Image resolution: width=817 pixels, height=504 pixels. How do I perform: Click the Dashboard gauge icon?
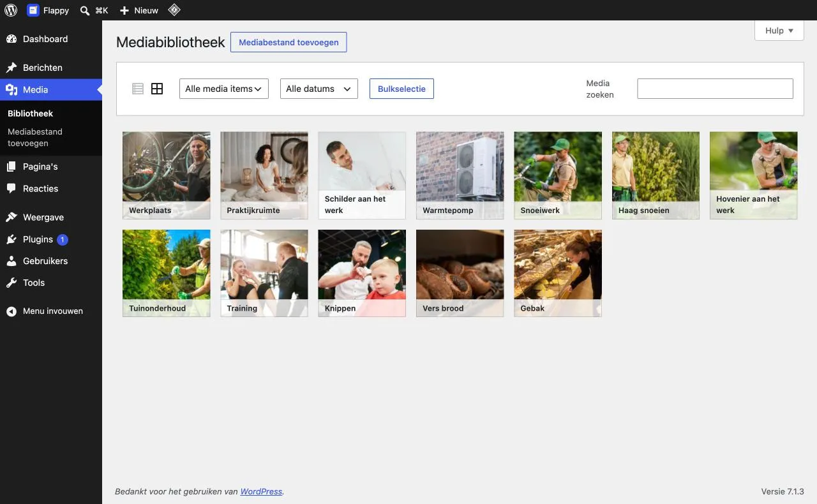tap(11, 39)
